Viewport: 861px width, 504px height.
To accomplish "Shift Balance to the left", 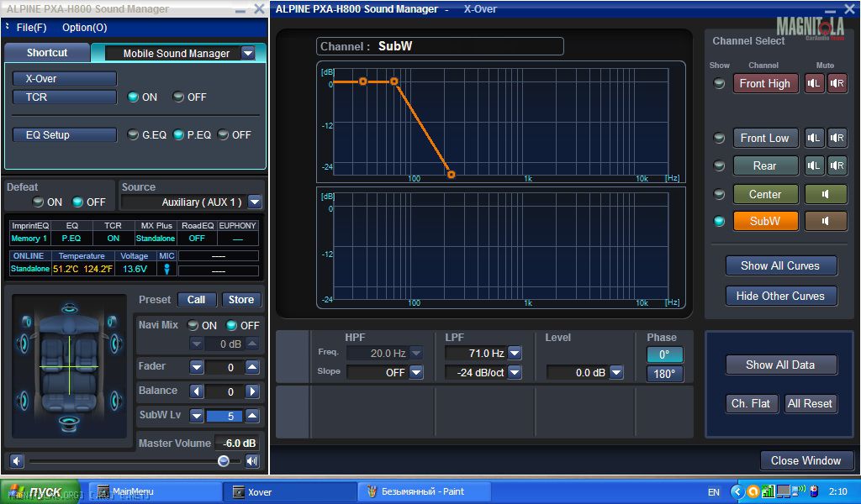I will click(197, 391).
